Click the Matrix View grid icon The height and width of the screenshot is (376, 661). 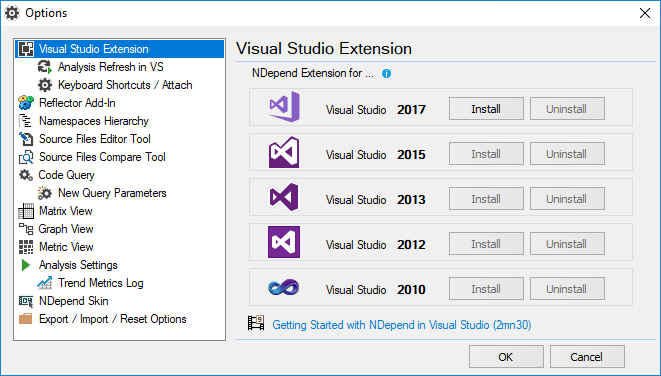[26, 211]
